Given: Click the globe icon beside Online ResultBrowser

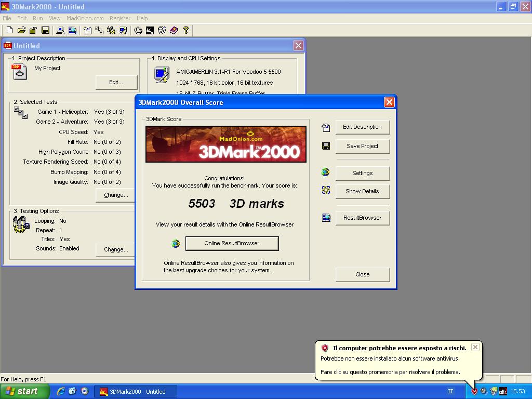Looking at the screenshot, I should (176, 243).
